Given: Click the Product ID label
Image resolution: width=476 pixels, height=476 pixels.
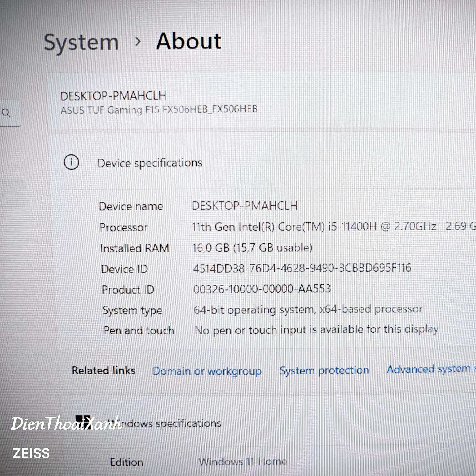Looking at the screenshot, I should pyautogui.click(x=128, y=290).
